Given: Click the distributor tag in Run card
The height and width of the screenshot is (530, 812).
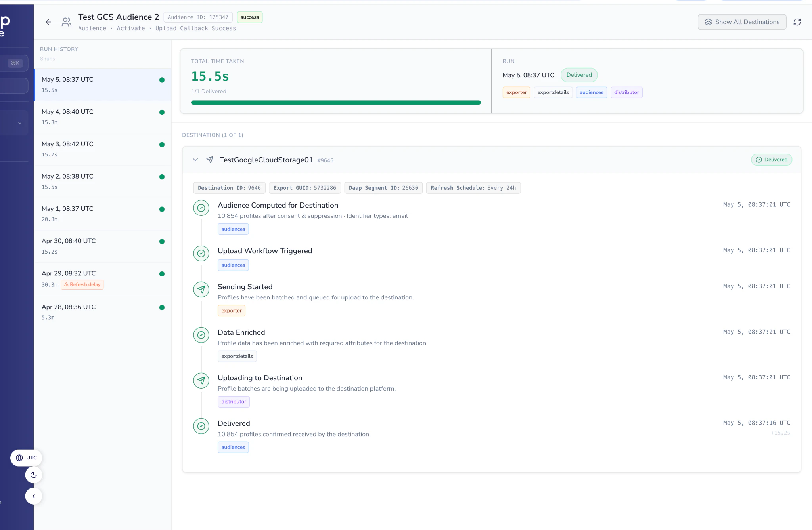Looking at the screenshot, I should (626, 93).
